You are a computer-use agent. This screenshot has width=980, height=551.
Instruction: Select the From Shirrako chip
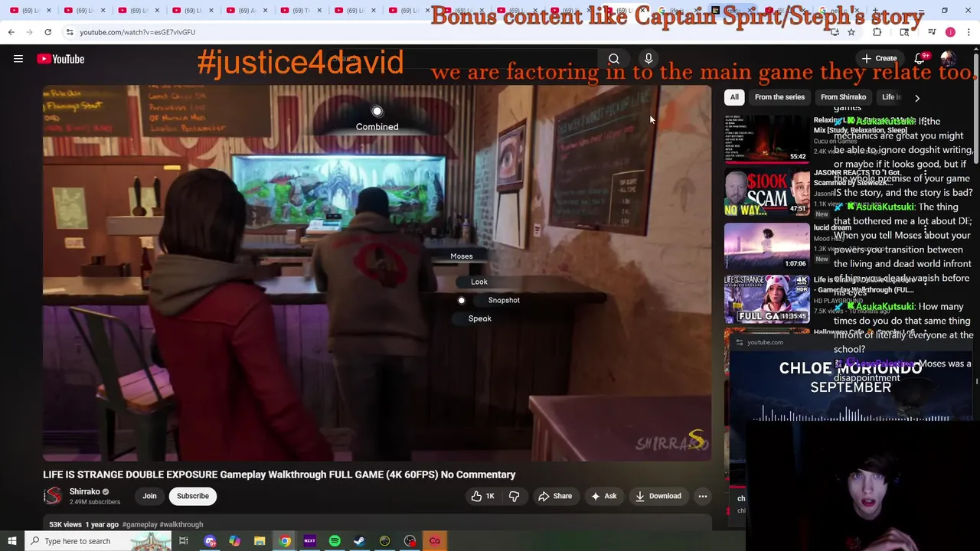coord(843,97)
